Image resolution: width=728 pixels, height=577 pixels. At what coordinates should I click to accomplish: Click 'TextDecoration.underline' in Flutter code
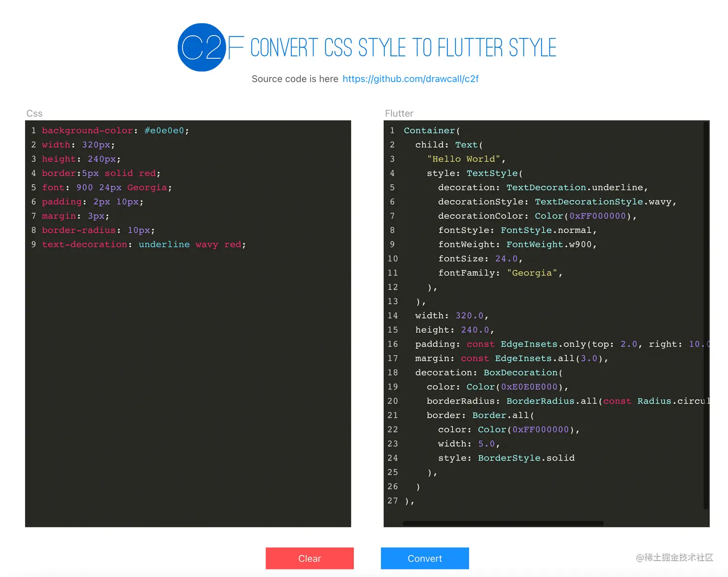pyautogui.click(x=574, y=187)
